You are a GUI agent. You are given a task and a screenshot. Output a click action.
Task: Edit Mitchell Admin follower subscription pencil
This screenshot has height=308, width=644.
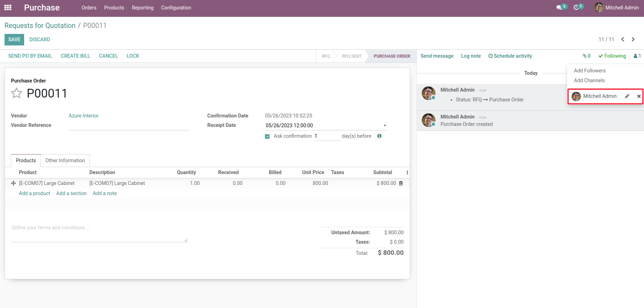coord(627,96)
